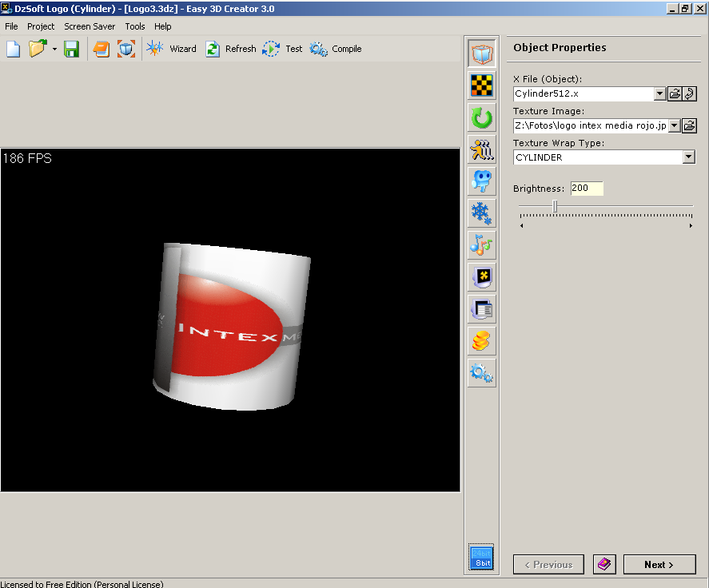Expand the Texture Wrap Type dropdown
709x588 pixels.
[x=689, y=157]
